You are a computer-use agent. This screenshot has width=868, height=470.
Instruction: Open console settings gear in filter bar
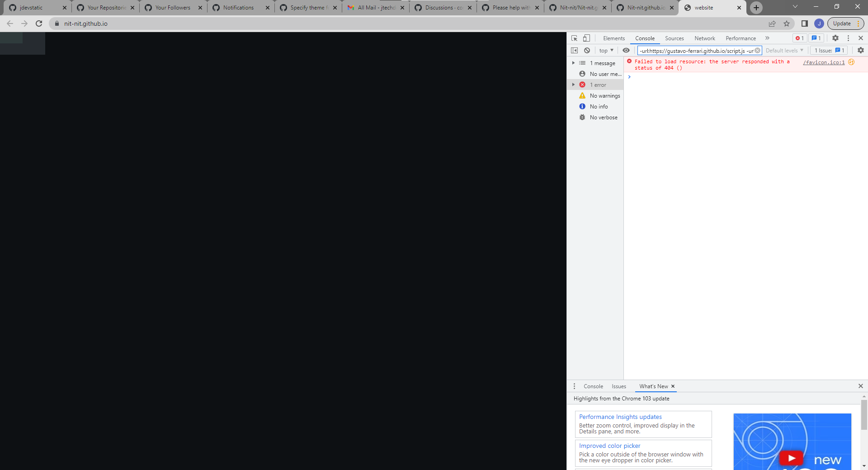click(x=861, y=51)
